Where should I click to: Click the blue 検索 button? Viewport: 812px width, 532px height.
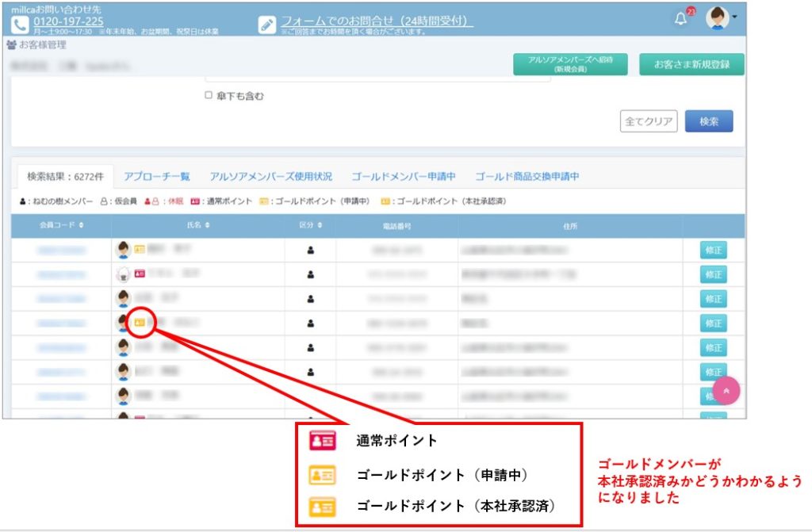pyautogui.click(x=708, y=121)
